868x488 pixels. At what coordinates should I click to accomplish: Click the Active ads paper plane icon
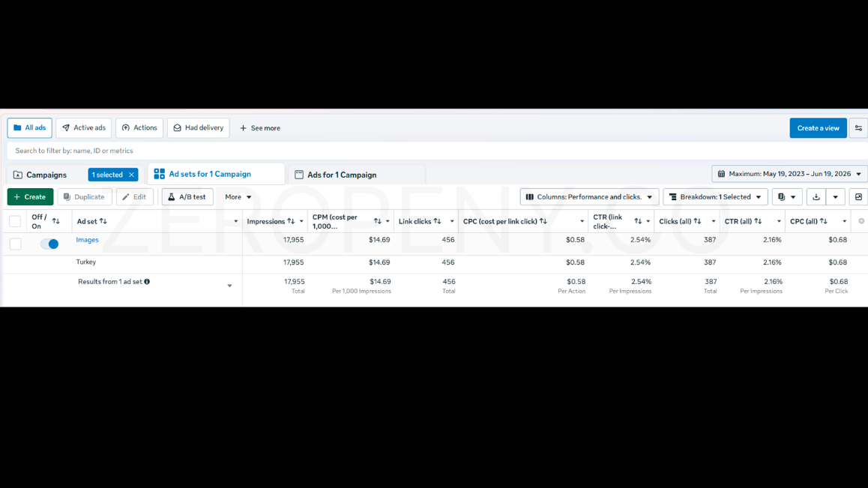[66, 128]
